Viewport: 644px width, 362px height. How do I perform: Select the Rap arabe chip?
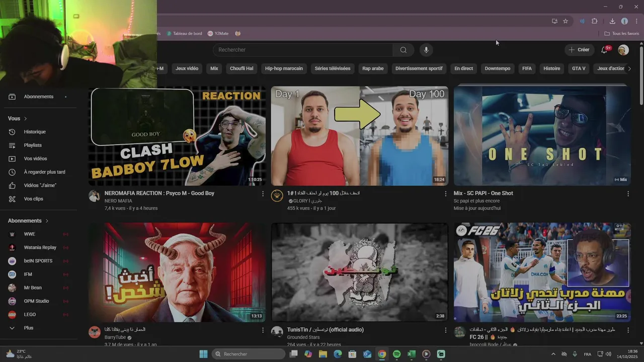point(373,68)
